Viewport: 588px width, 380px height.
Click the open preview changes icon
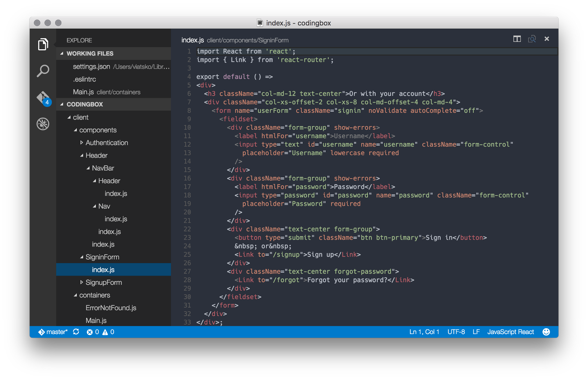coord(532,39)
